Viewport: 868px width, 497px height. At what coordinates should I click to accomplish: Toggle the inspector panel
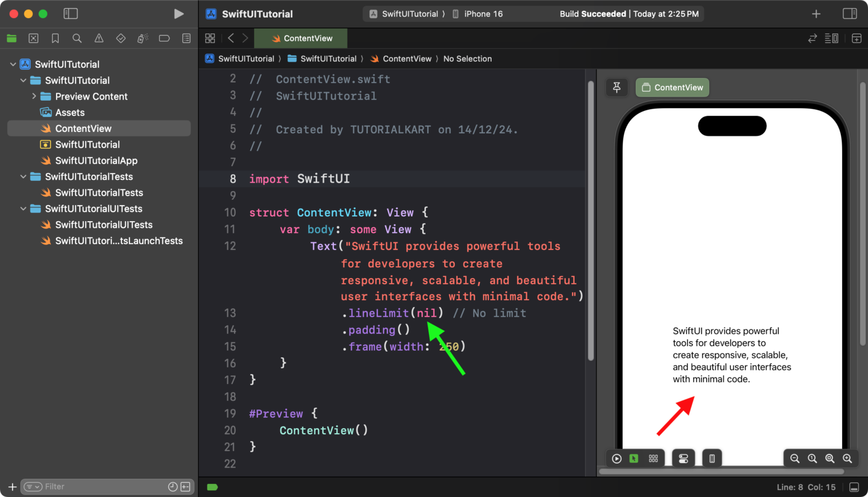click(x=850, y=14)
